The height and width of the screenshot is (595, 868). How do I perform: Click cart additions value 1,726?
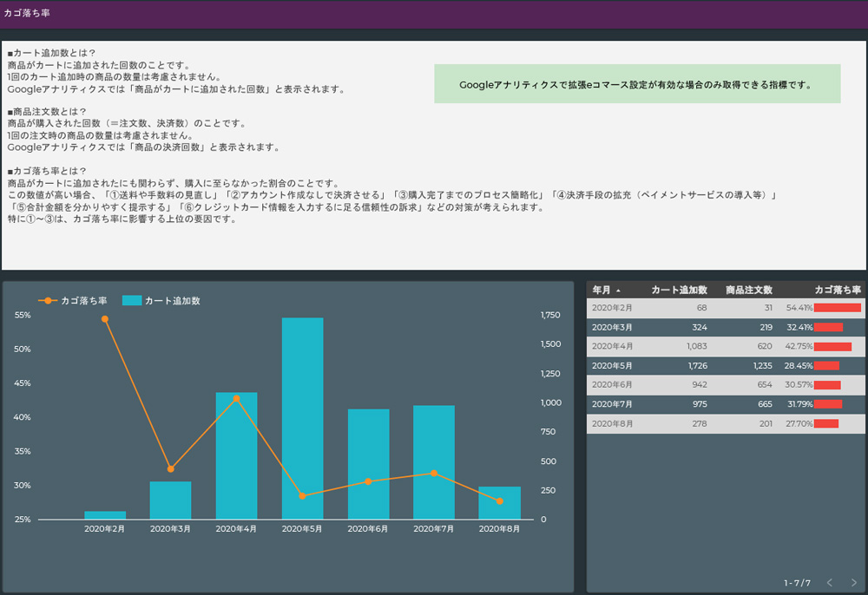[698, 365]
